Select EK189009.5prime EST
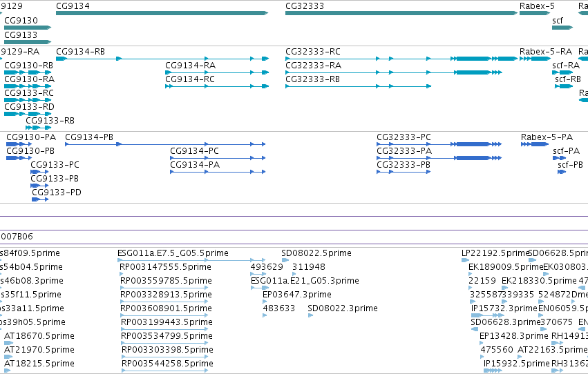This screenshot has width=588, height=374. pos(471,274)
